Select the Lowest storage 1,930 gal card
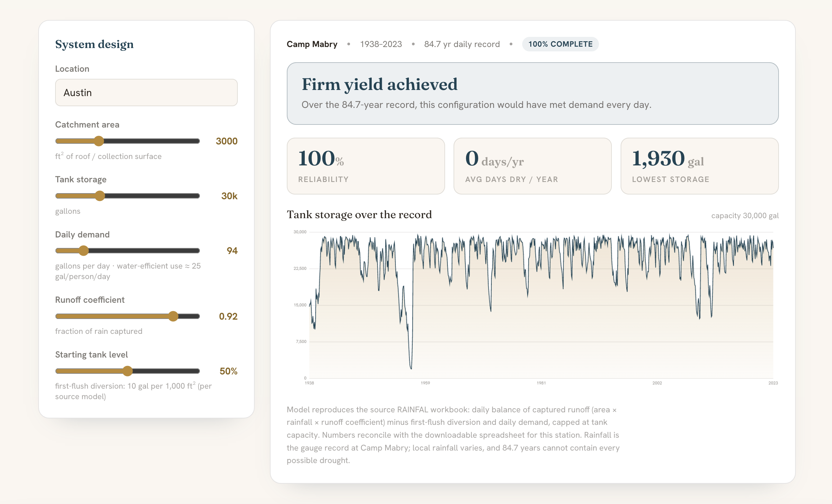 699,166
